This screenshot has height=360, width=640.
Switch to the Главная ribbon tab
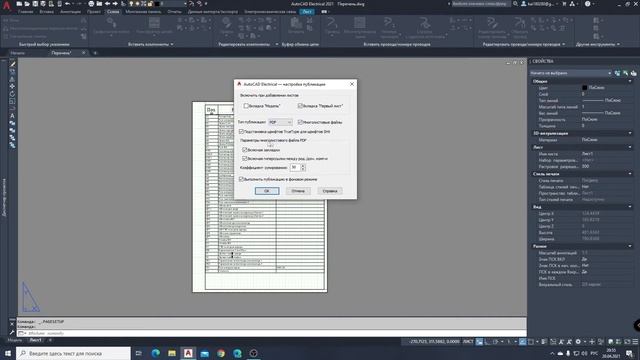click(25, 12)
